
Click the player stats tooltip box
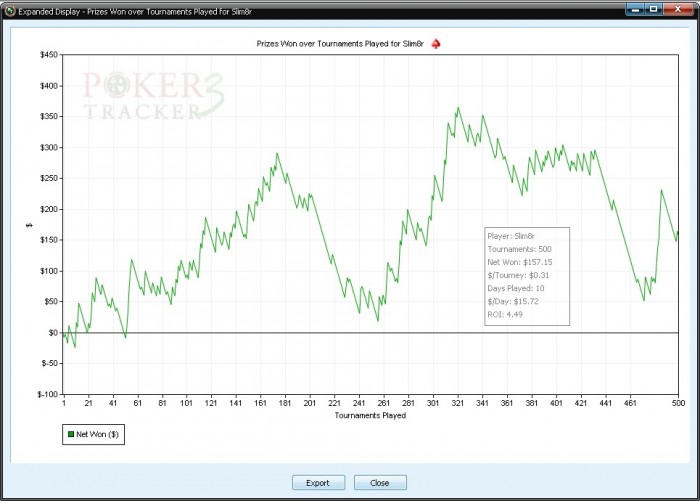527,276
